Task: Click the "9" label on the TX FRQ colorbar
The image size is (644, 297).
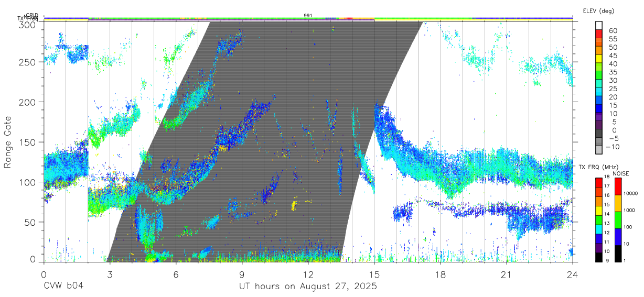Action: coord(607,261)
